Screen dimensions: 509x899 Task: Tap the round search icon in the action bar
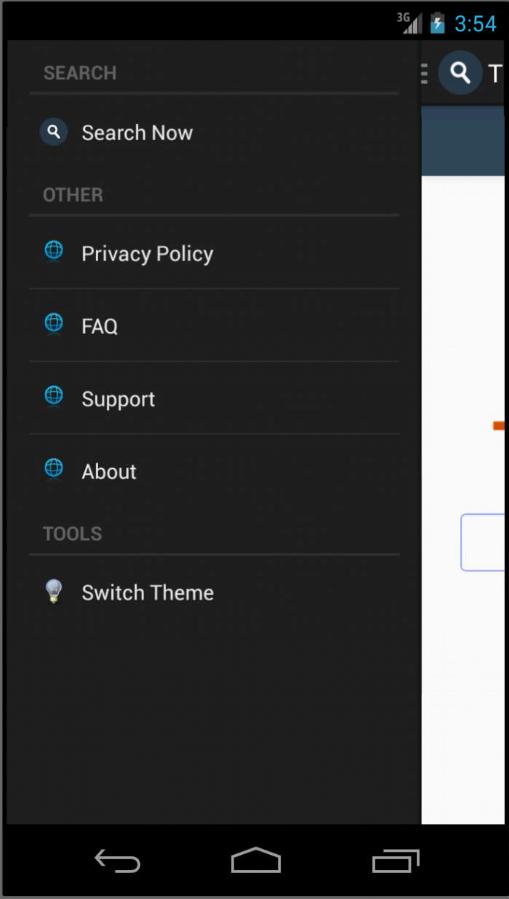point(460,73)
